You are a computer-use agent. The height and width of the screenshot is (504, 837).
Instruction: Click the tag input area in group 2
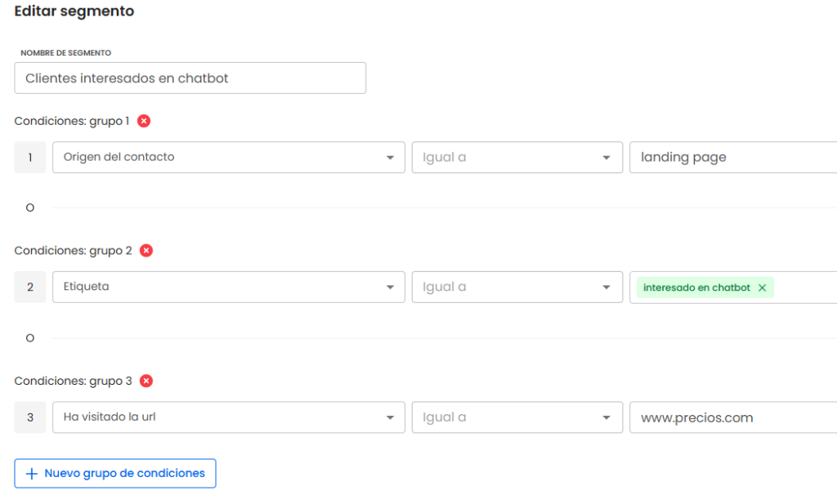point(805,288)
